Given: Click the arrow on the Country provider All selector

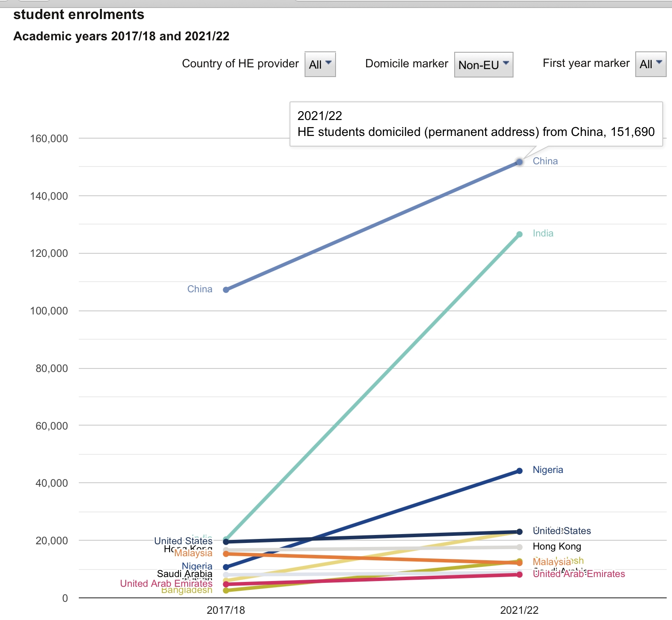Looking at the screenshot, I should click(x=328, y=62).
